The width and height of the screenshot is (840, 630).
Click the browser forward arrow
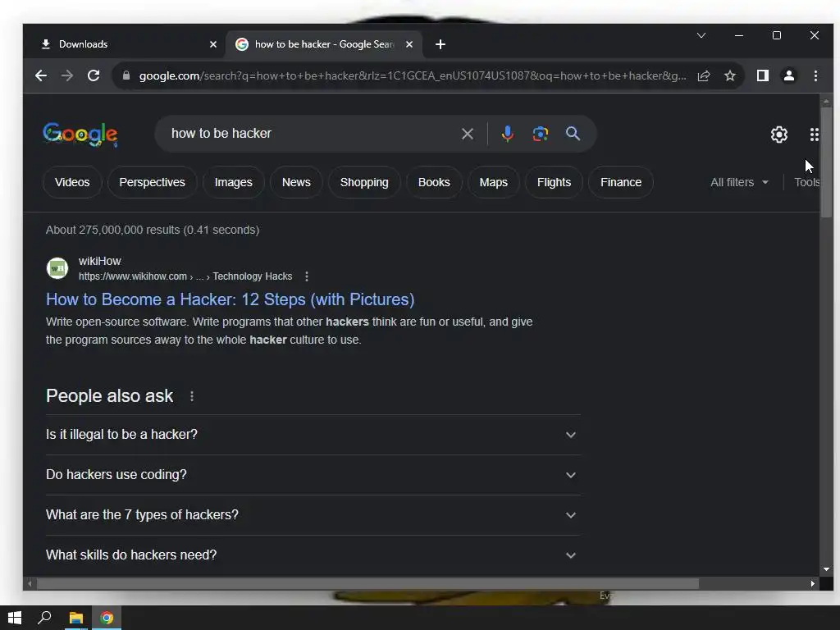pyautogui.click(x=67, y=75)
